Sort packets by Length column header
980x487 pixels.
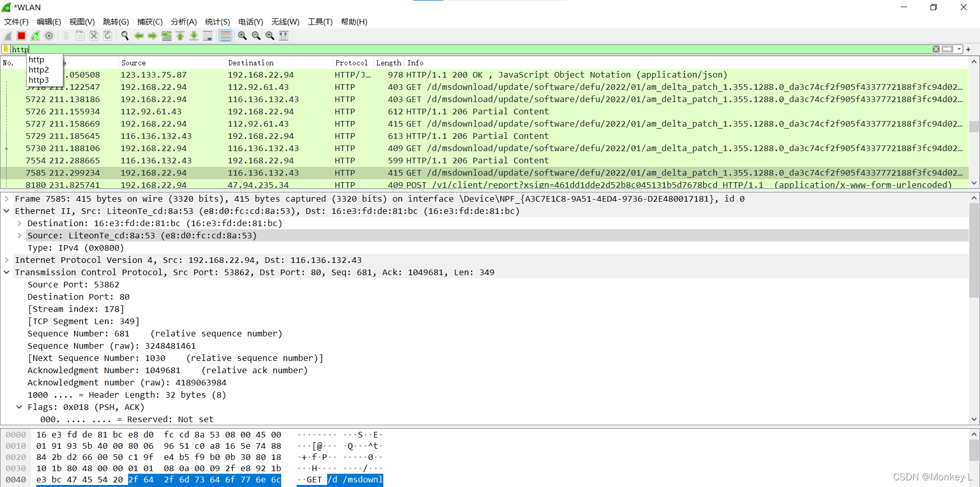click(x=389, y=63)
